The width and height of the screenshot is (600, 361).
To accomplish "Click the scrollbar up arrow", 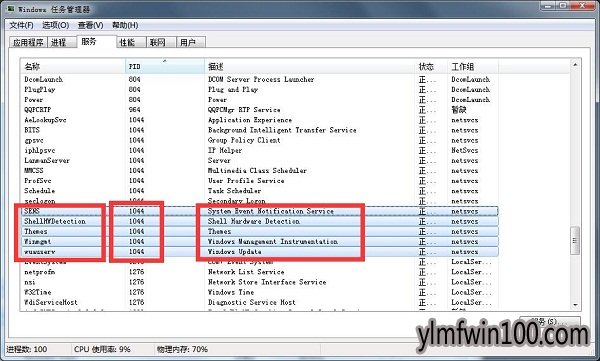I will 575,65.
